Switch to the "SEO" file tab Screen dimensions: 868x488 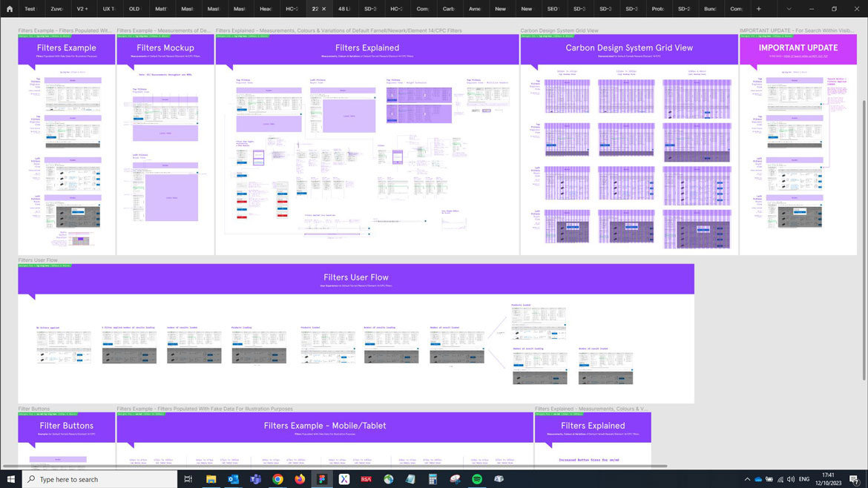(x=552, y=9)
